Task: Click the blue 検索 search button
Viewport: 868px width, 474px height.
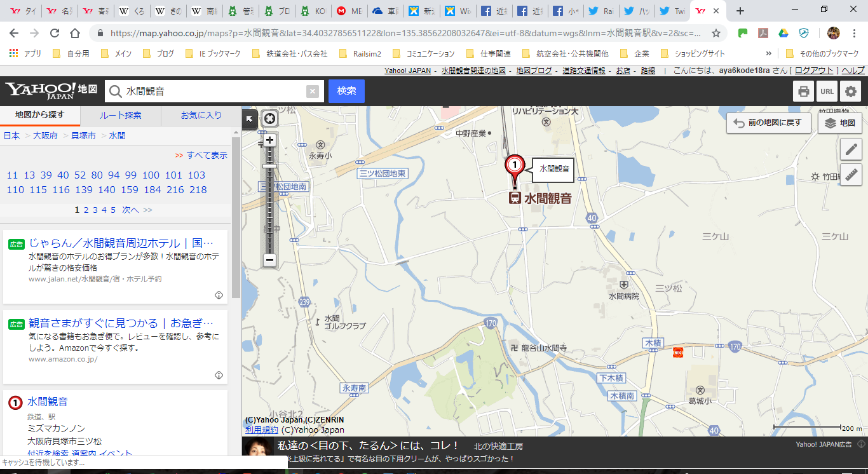Action: pos(346,91)
